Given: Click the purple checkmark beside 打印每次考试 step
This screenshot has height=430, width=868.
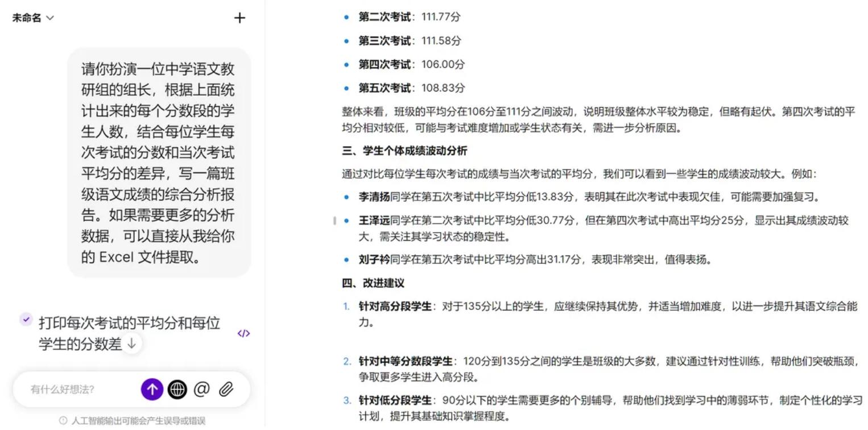Looking at the screenshot, I should point(26,320).
